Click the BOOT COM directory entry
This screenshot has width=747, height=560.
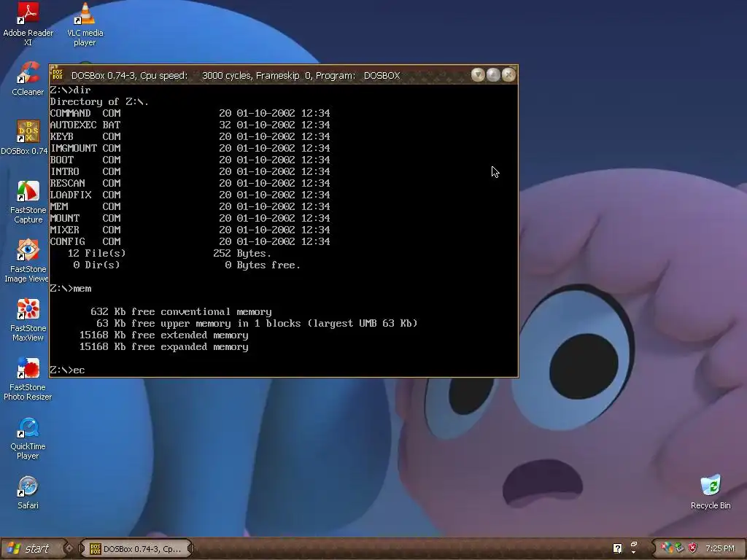coord(190,160)
